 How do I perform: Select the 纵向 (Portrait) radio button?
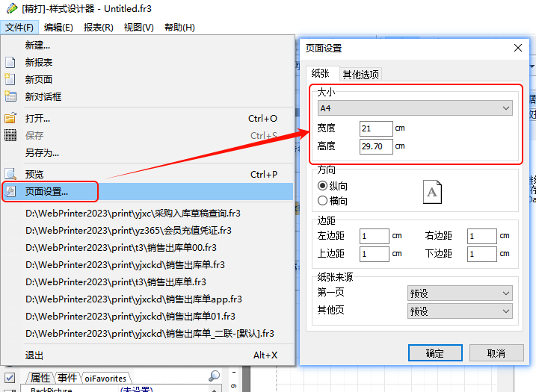[x=323, y=186]
